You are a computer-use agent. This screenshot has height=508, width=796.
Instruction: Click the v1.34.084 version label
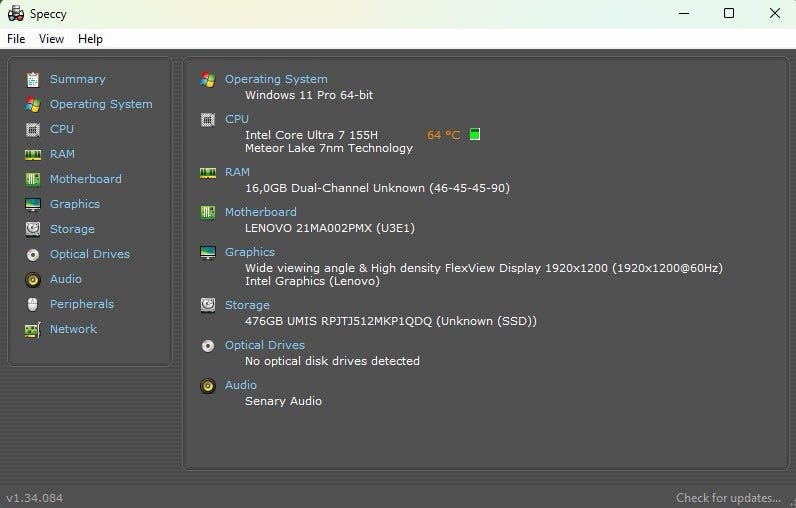tap(35, 498)
